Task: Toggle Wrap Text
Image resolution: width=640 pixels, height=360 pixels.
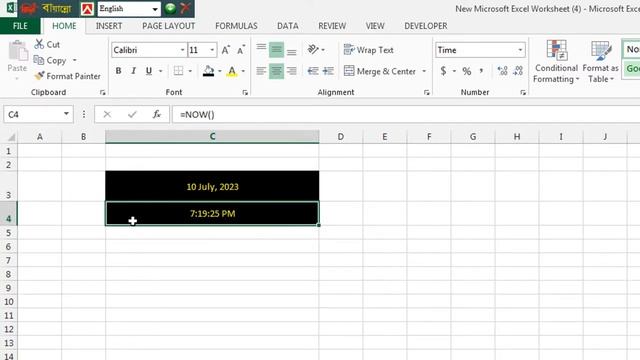Action: pos(369,50)
